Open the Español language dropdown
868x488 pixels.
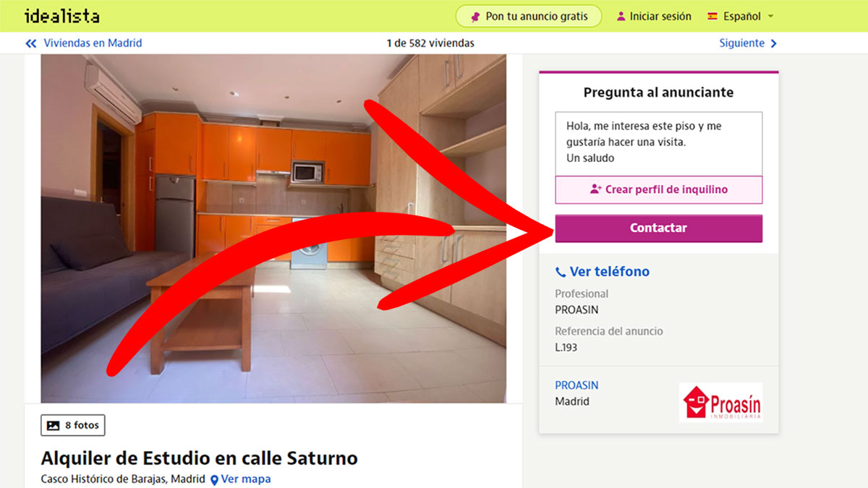[741, 16]
